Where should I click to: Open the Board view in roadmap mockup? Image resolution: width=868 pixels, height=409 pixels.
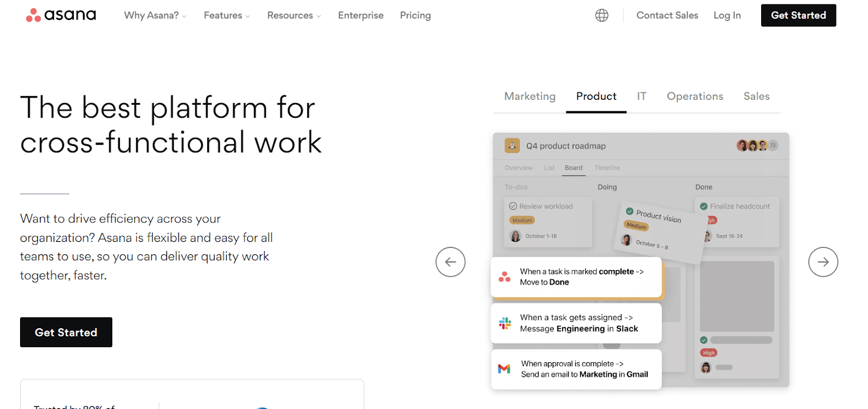coord(573,168)
